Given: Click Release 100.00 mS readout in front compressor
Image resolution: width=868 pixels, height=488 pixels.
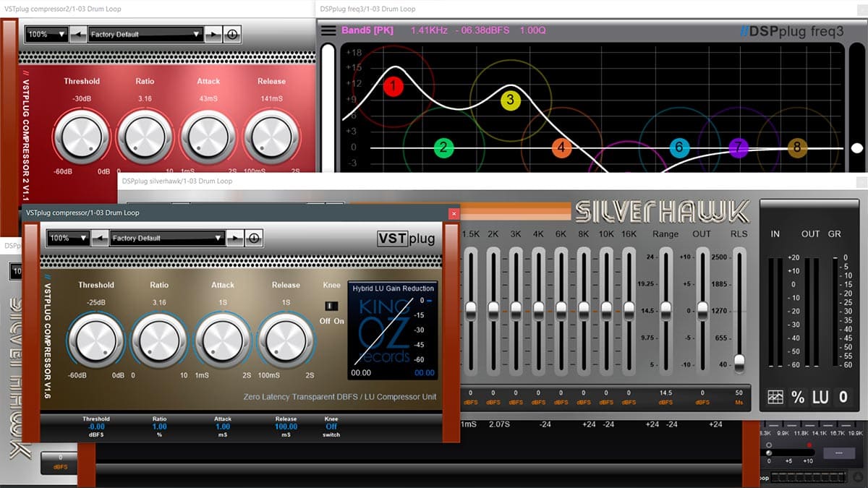Looking at the screenshot, I should click(x=286, y=427).
